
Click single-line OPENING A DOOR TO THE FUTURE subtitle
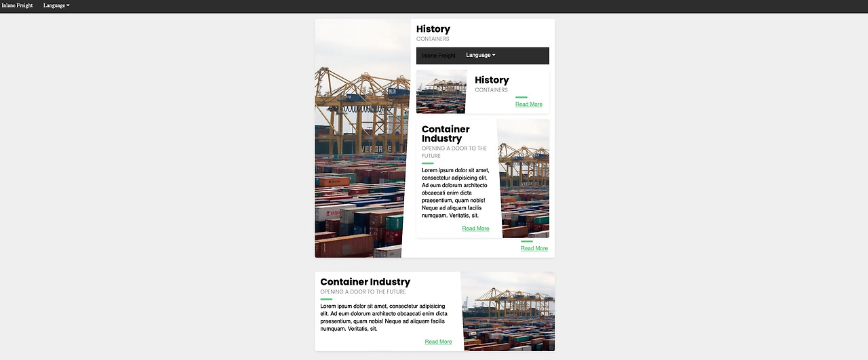click(x=363, y=292)
